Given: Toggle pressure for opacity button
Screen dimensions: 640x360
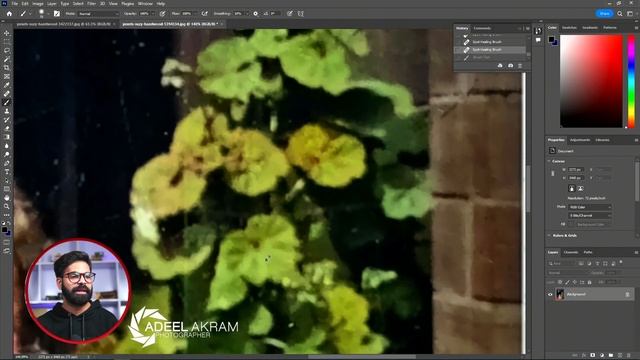Looking at the screenshot, I should tap(162, 14).
